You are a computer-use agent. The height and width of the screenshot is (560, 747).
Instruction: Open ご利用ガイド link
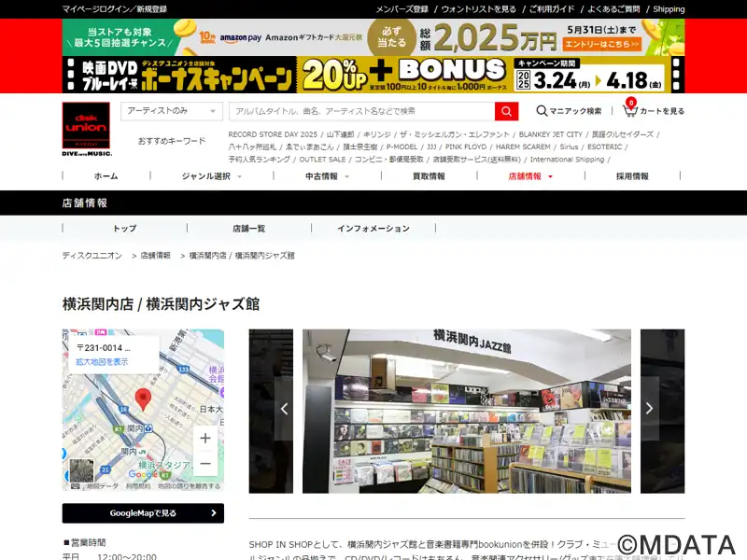coord(552,9)
